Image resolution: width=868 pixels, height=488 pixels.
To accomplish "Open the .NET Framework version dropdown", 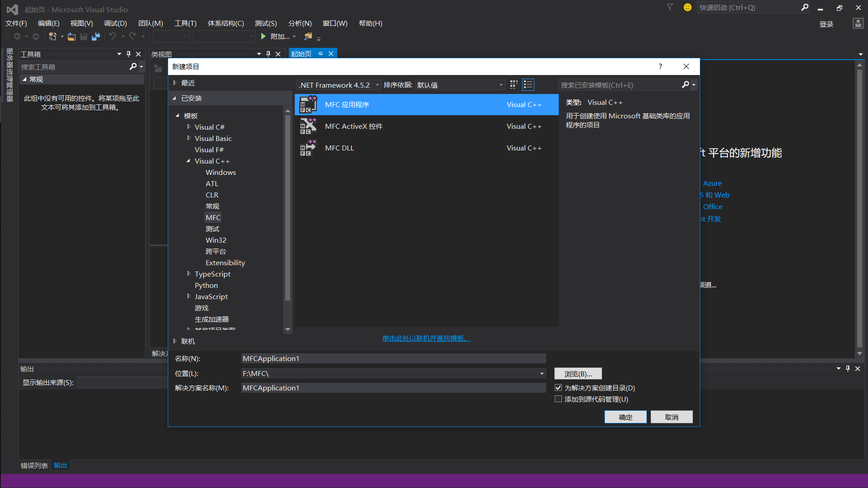I will coord(377,85).
